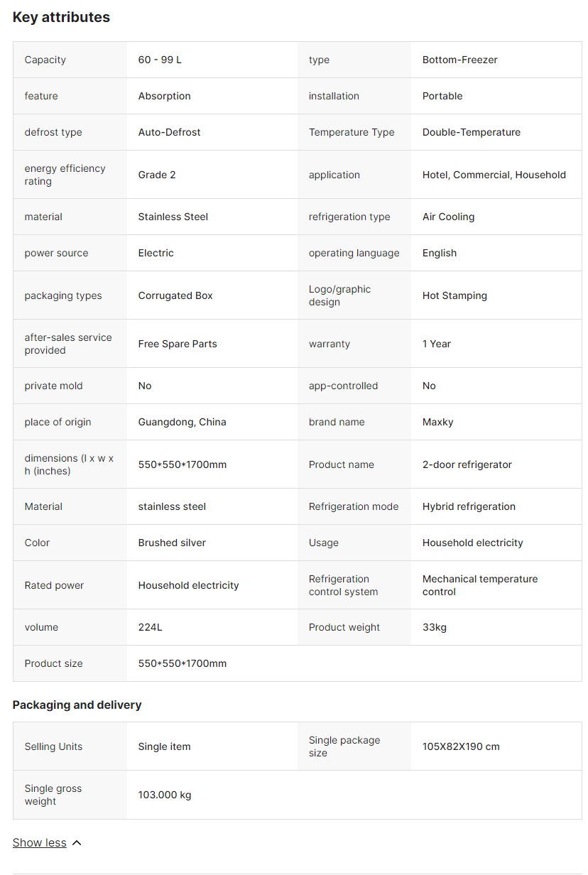Click the "Key attributes" heading
Viewport: 588px width, 875px height.
(x=61, y=17)
